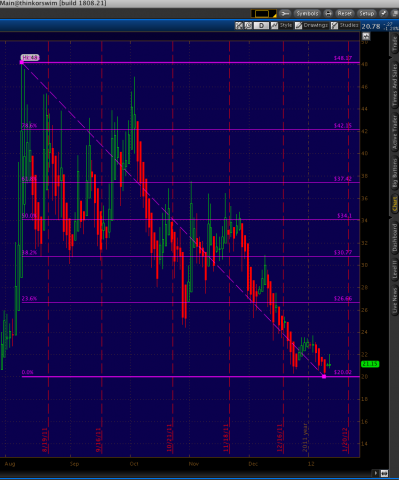
Task: Click the printer icon in top toolbar
Action: click(328, 13)
